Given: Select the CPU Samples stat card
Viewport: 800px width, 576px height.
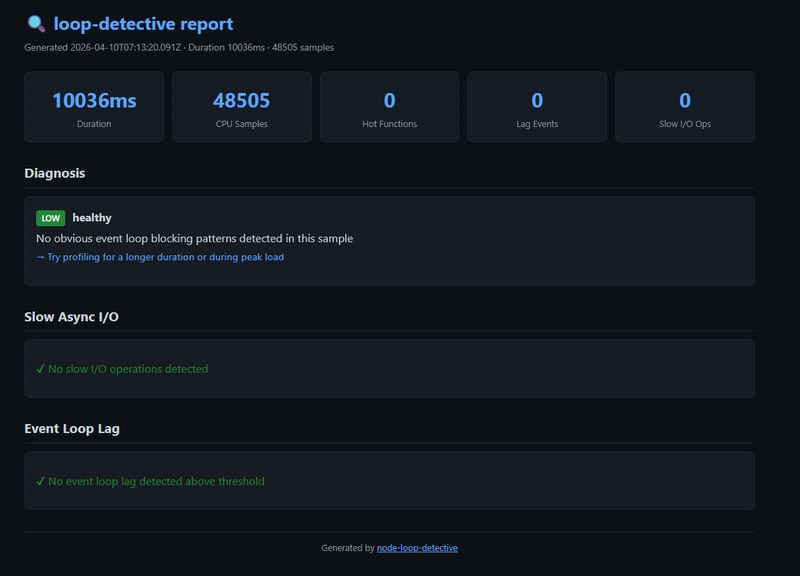Looking at the screenshot, I should click(x=241, y=107).
